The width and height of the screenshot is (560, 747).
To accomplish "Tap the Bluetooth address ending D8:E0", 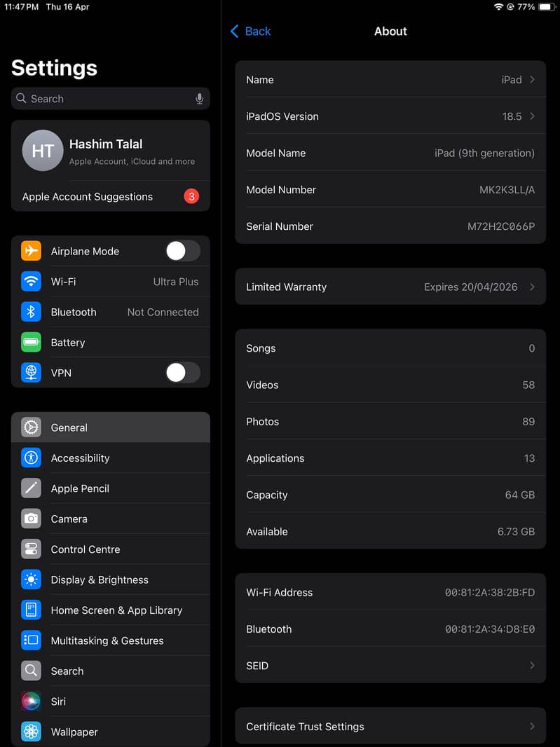I will 489,629.
